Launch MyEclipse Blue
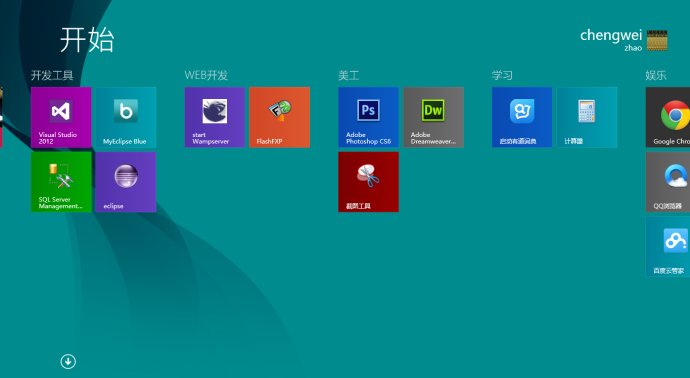This screenshot has width=690, height=378. [x=126, y=117]
